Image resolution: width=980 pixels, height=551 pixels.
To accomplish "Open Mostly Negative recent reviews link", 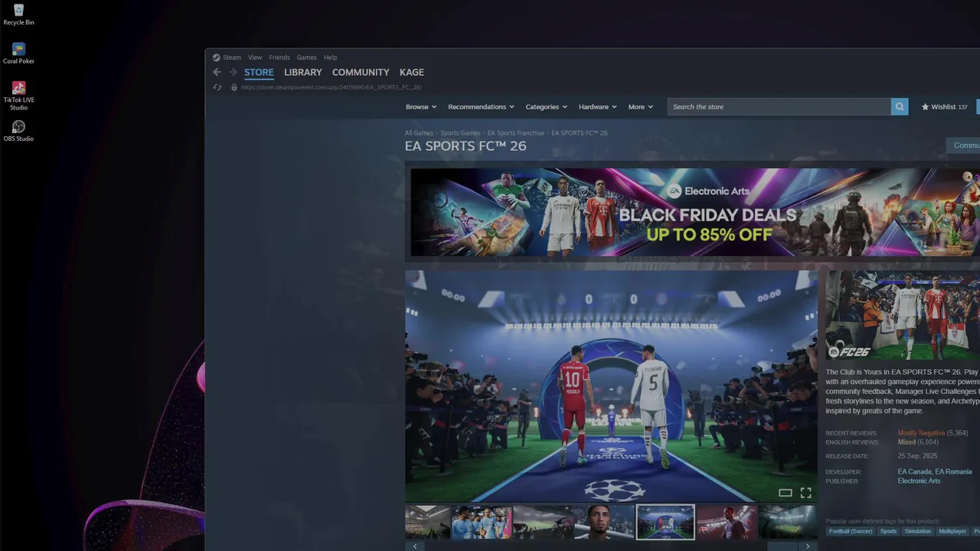I will tap(921, 433).
